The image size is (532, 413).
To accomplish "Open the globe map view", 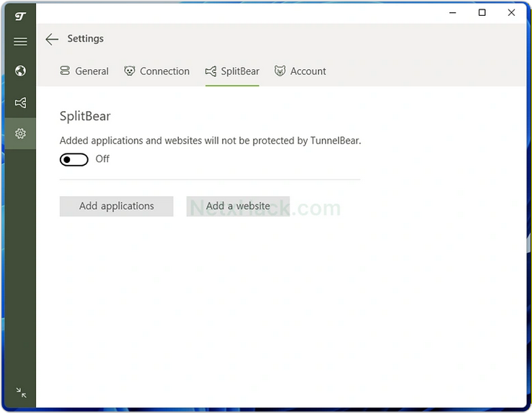I will pyautogui.click(x=20, y=71).
